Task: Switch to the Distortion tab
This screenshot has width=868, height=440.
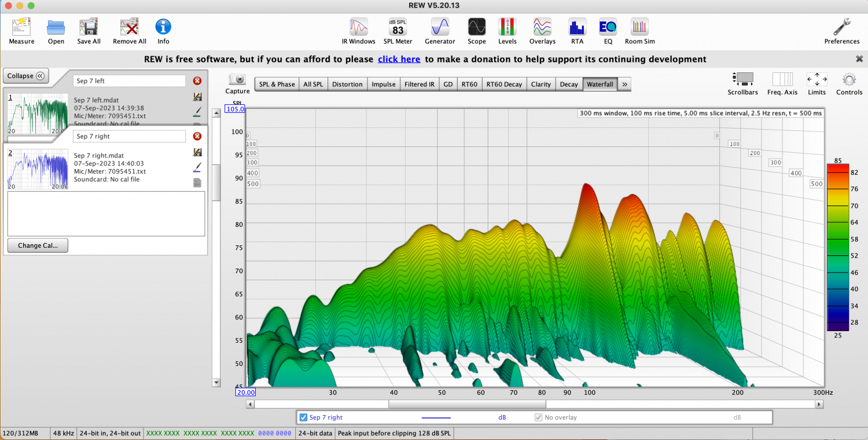Action: pyautogui.click(x=347, y=85)
